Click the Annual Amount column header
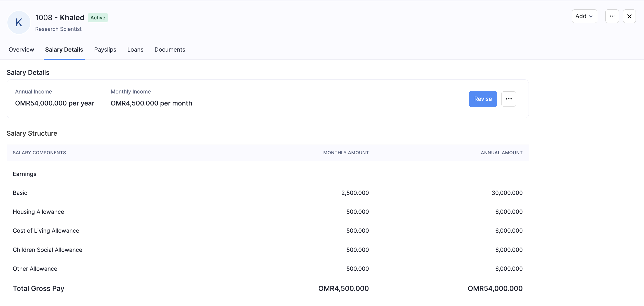The image size is (644, 306). tap(502, 153)
